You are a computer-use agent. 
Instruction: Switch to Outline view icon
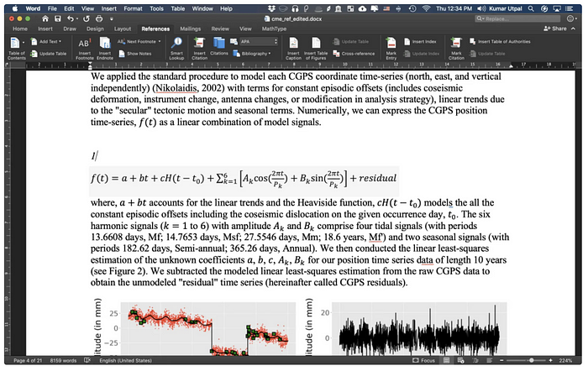pos(475,360)
